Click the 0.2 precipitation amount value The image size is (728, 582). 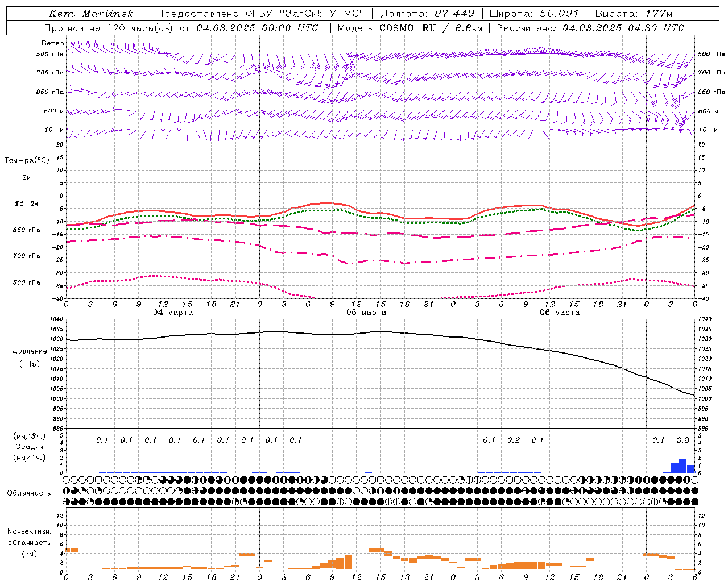coord(514,440)
